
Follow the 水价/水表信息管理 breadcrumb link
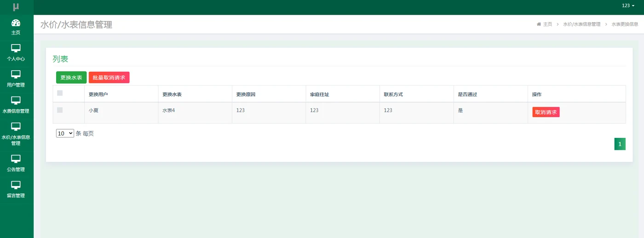[581, 24]
